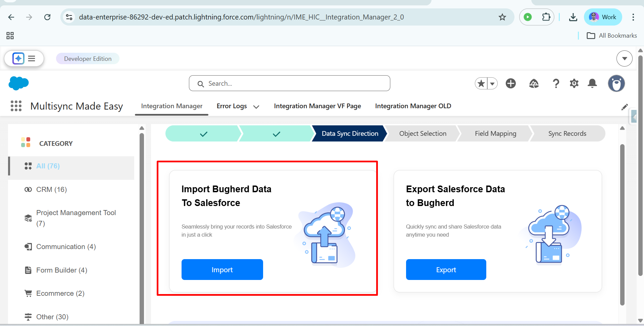Expand the Error Logs tab dropdown chevron
The width and height of the screenshot is (644, 326).
pos(256,107)
